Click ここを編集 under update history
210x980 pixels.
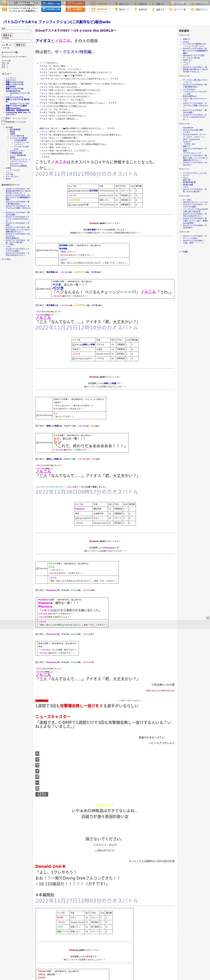tap(183, 252)
